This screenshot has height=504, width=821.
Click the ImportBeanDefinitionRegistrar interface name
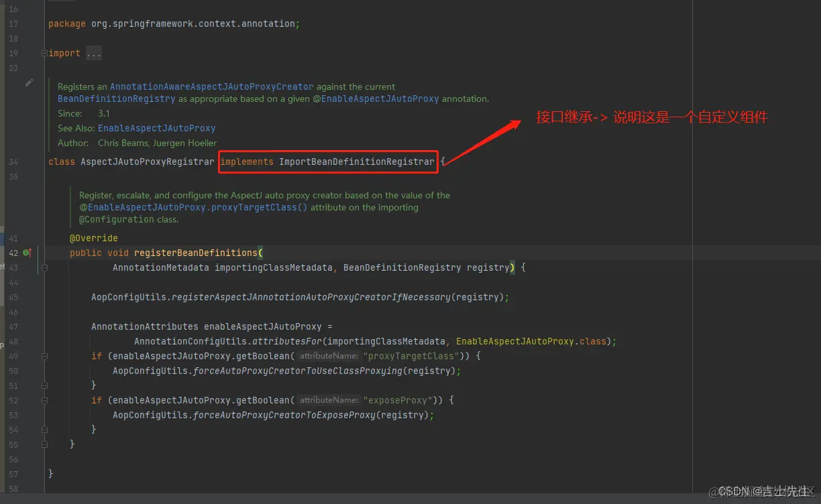(x=357, y=162)
